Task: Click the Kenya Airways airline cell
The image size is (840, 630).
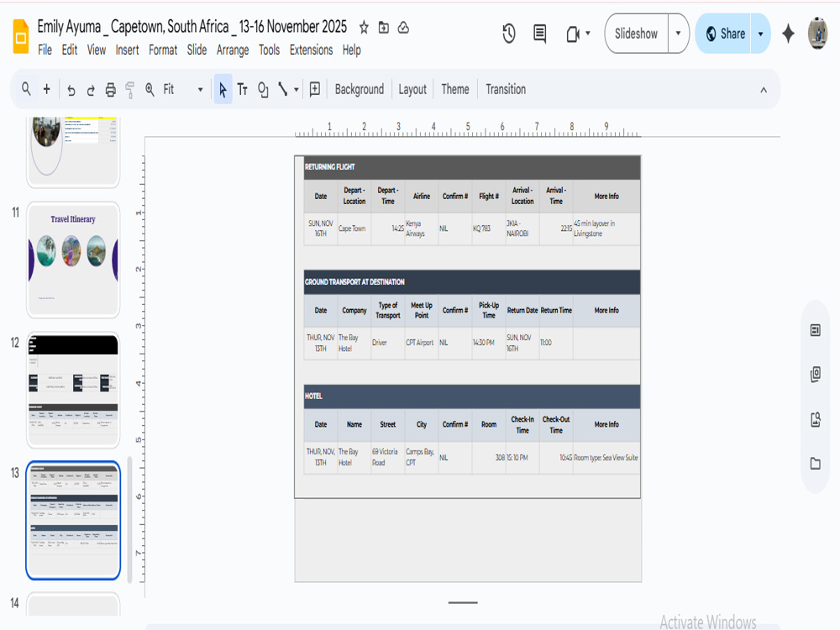Action: pos(421,228)
